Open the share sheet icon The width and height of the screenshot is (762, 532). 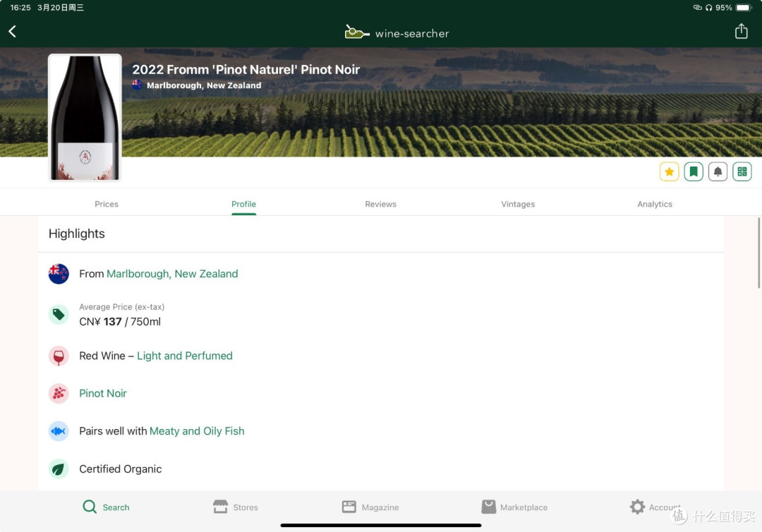(741, 31)
